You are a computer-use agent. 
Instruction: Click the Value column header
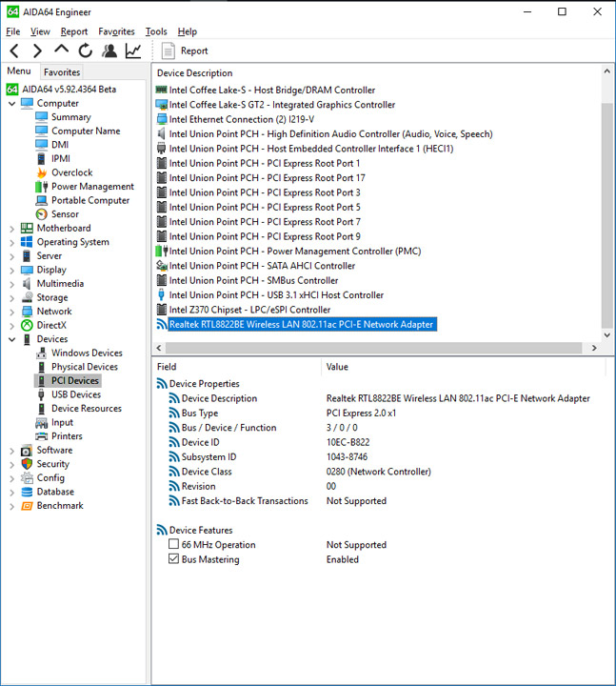point(337,367)
